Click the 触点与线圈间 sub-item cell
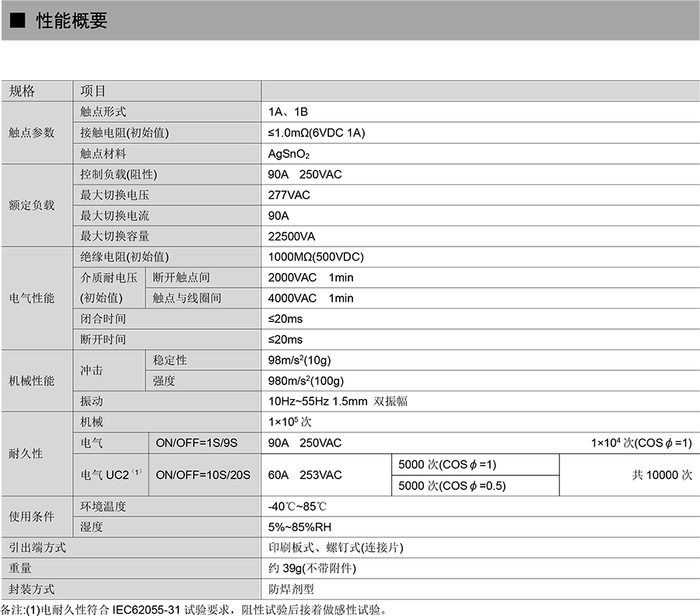 187,298
